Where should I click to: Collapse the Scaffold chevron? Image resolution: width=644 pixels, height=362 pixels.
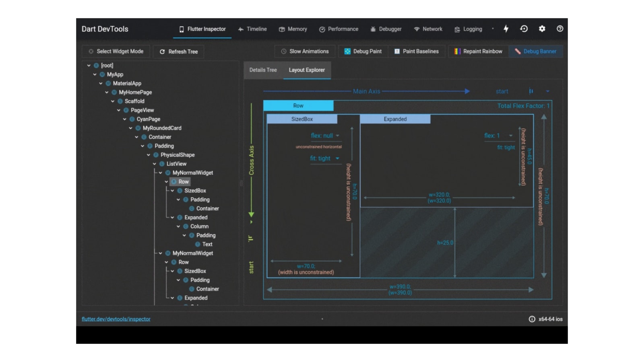pos(113,101)
